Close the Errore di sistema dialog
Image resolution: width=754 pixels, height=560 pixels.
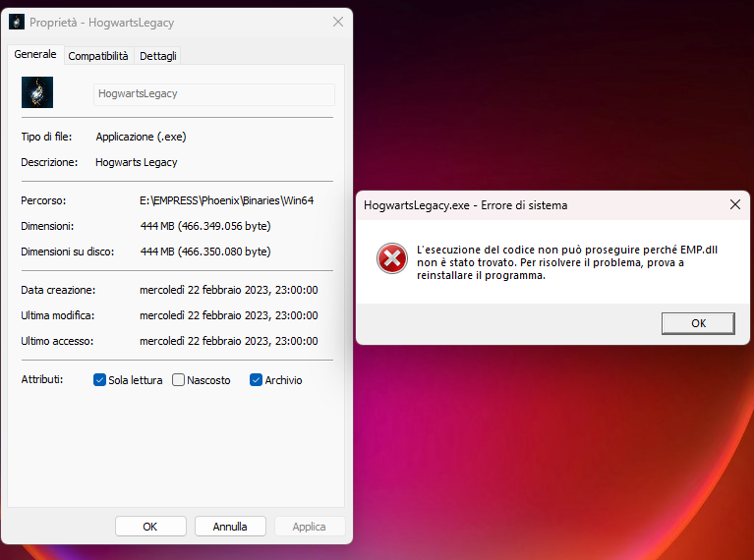point(734,204)
